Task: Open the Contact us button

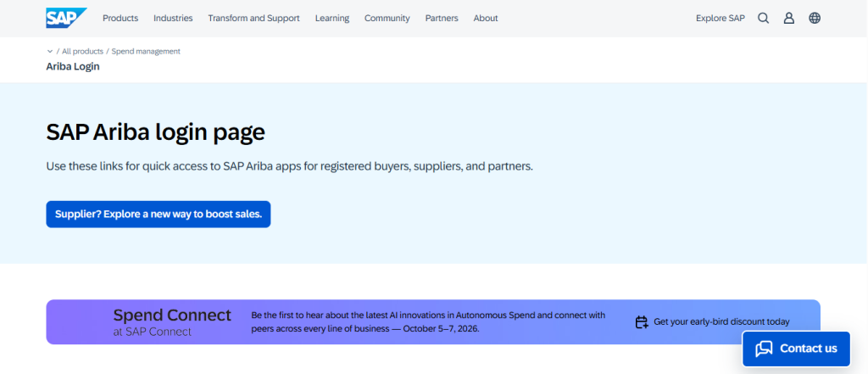Action: coord(796,349)
